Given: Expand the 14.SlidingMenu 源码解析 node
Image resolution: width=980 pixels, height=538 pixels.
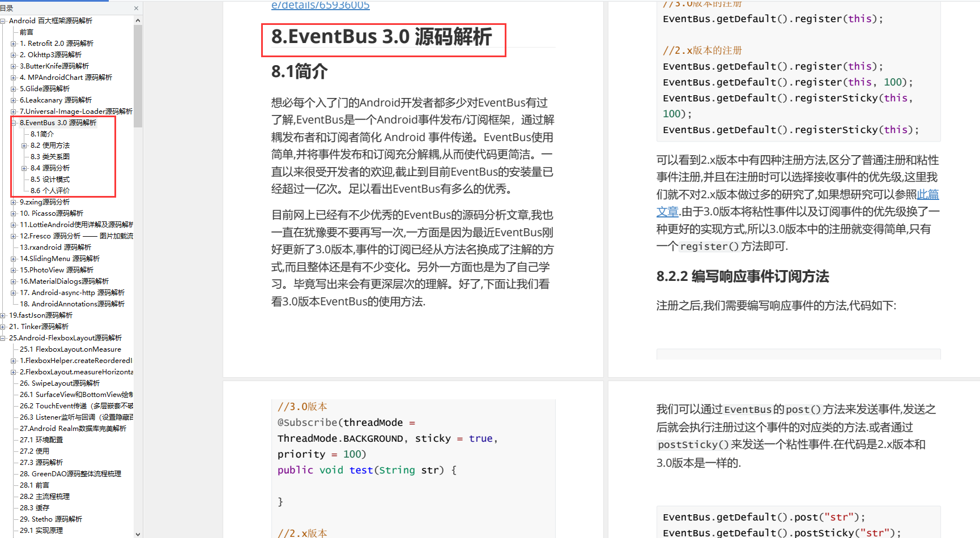Looking at the screenshot, I should coord(14,259).
